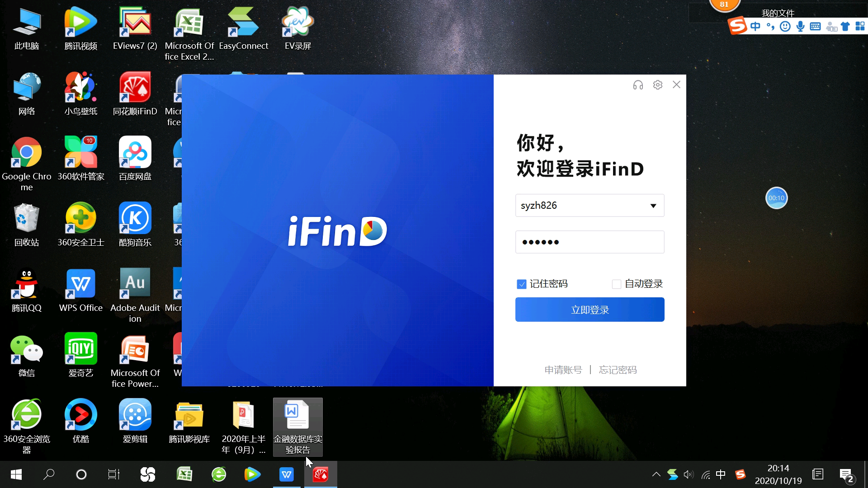Viewport: 868px width, 488px height.
Task: Open 360 browser from the taskbar
Action: point(219,474)
